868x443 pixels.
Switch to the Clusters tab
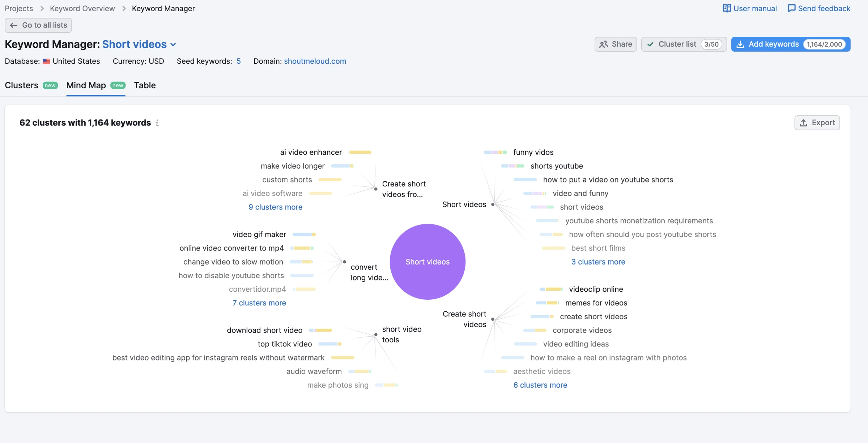point(31,85)
